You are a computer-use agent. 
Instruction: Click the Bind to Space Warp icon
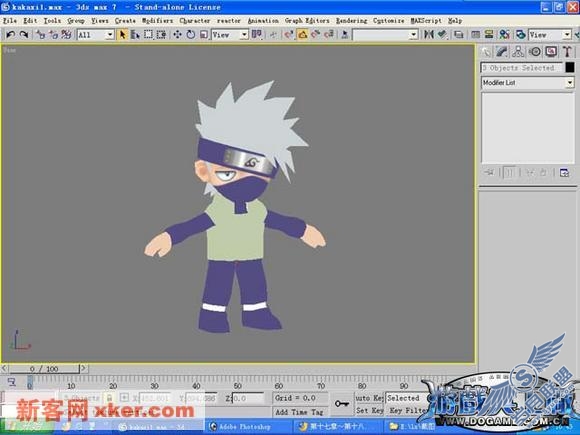(x=66, y=35)
